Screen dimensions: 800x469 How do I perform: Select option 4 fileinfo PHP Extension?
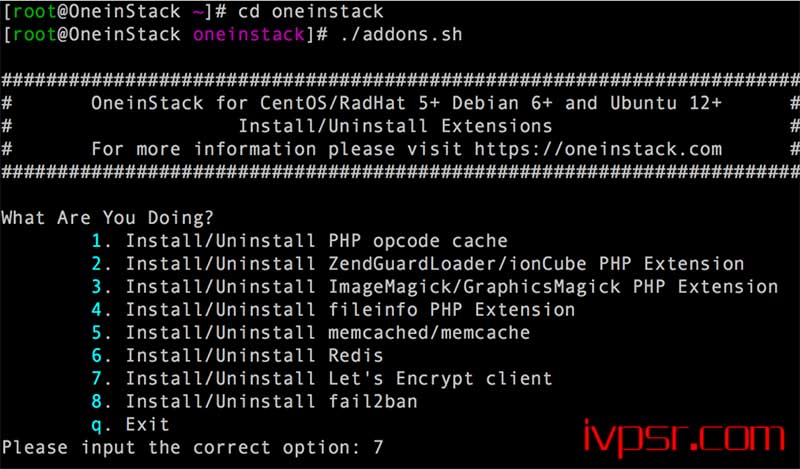[333, 309]
